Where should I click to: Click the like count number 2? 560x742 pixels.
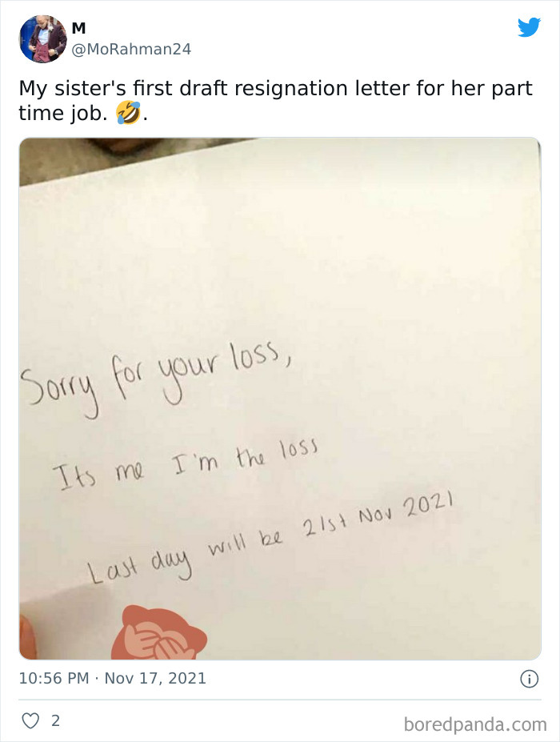click(x=54, y=720)
